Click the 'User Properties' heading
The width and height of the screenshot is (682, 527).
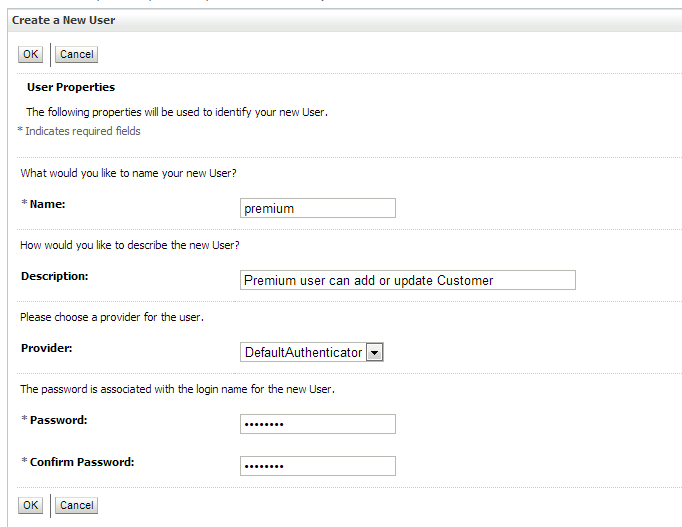(71, 87)
